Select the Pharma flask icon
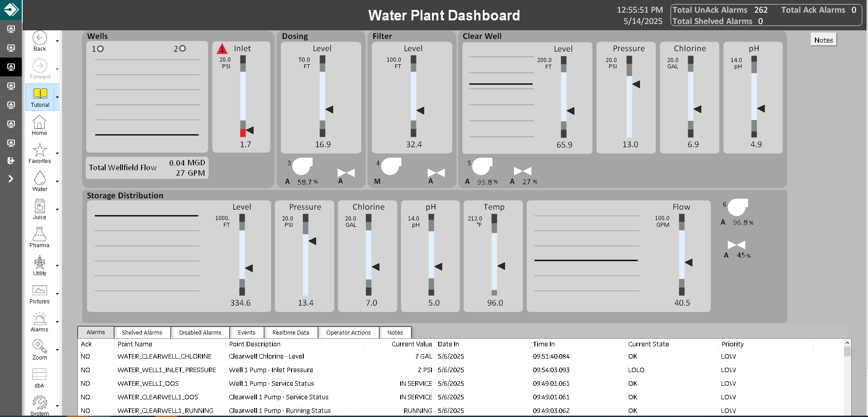 (x=39, y=234)
